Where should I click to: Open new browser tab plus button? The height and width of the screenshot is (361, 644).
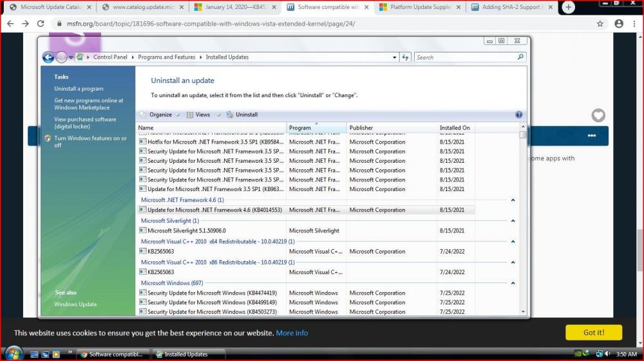[568, 7]
